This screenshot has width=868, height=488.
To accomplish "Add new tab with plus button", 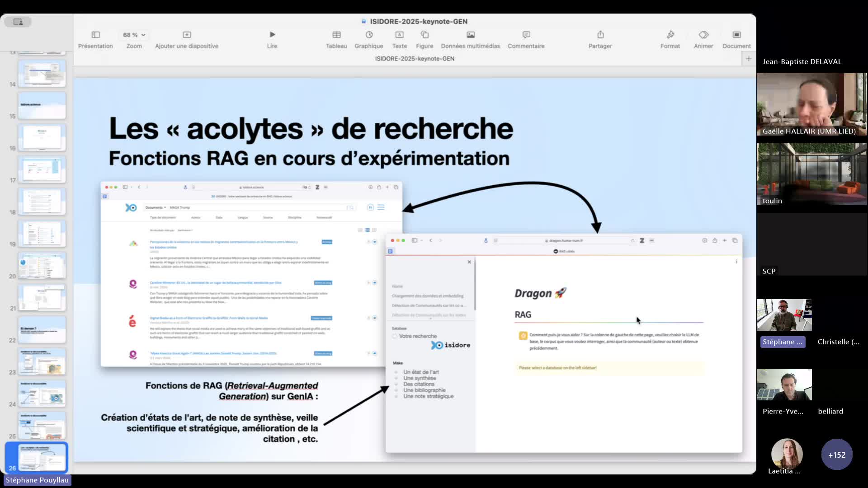I will 749,59.
